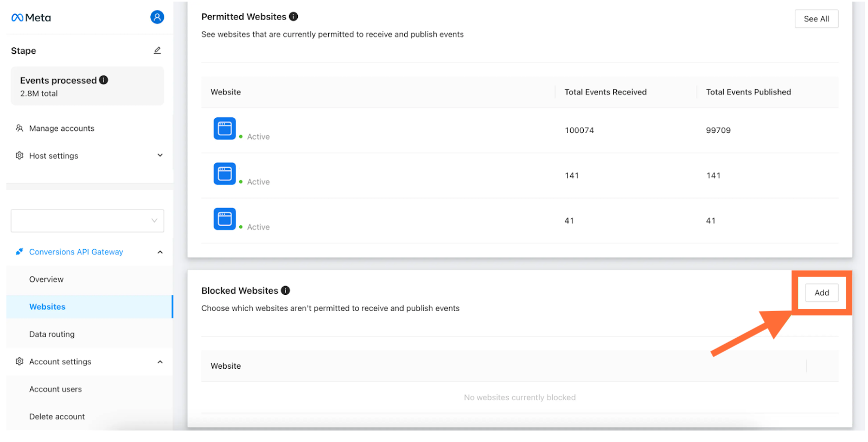The image size is (868, 442).
Task: Click info icon next to Permitted Websites
Action: click(293, 16)
